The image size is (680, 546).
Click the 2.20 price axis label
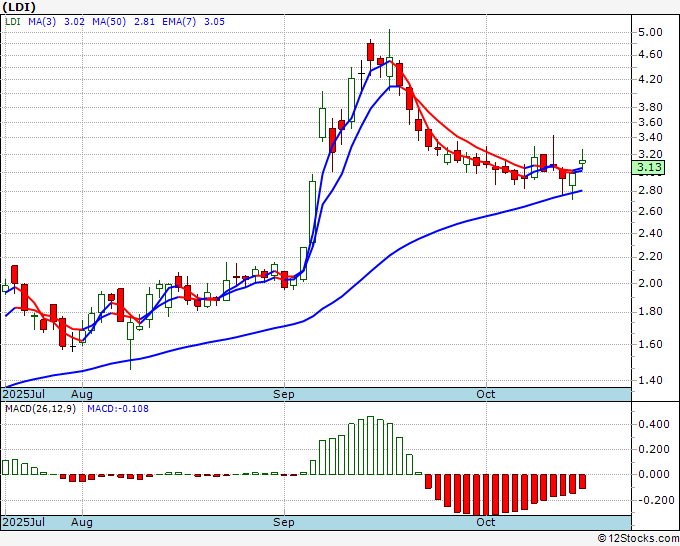click(650, 257)
